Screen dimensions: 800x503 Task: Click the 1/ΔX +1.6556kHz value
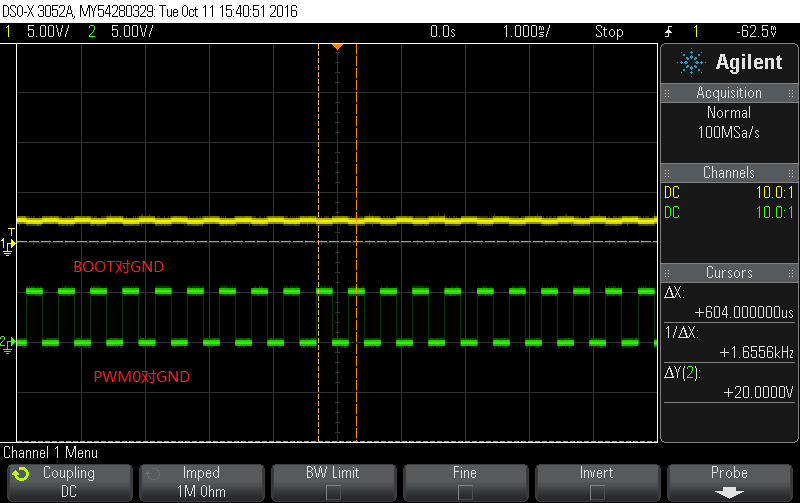click(x=757, y=353)
